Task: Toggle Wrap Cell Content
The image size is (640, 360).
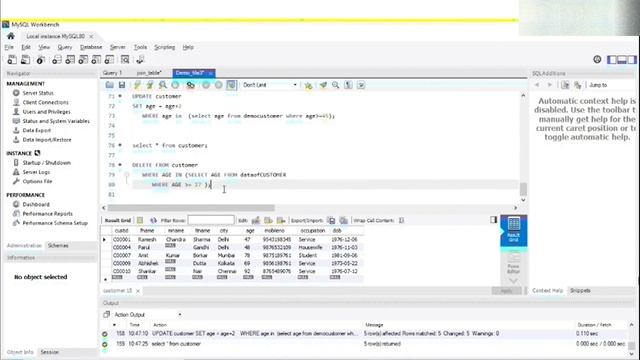Action: coord(402,220)
